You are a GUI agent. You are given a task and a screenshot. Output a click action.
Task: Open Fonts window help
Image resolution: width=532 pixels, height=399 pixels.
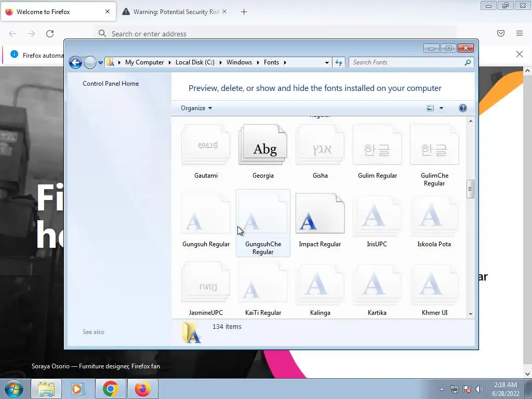pos(463,108)
